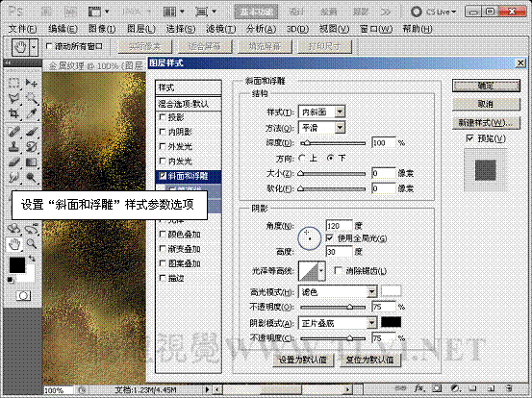Select the Magic Wand tool
Screen dimensions: 532x398
32,98
